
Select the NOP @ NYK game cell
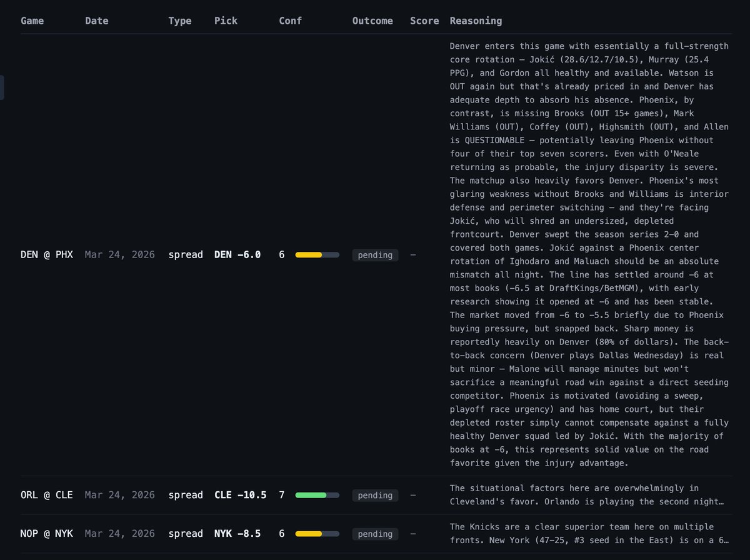coord(47,534)
